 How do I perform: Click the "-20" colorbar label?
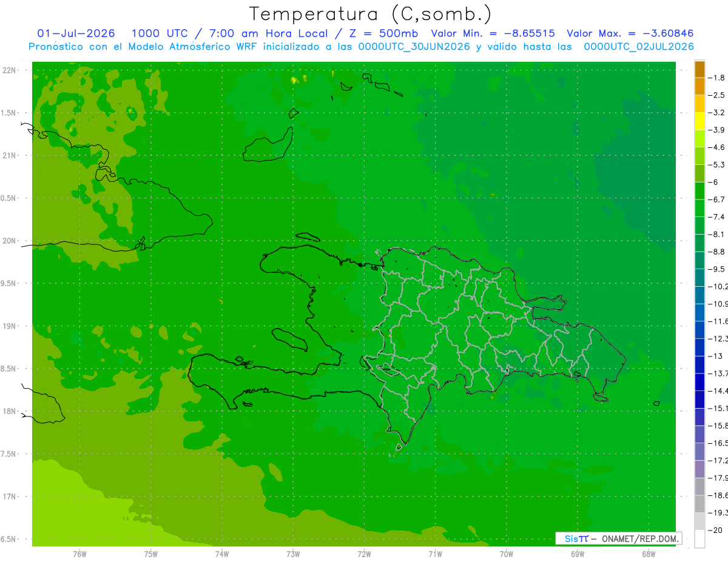click(x=716, y=530)
